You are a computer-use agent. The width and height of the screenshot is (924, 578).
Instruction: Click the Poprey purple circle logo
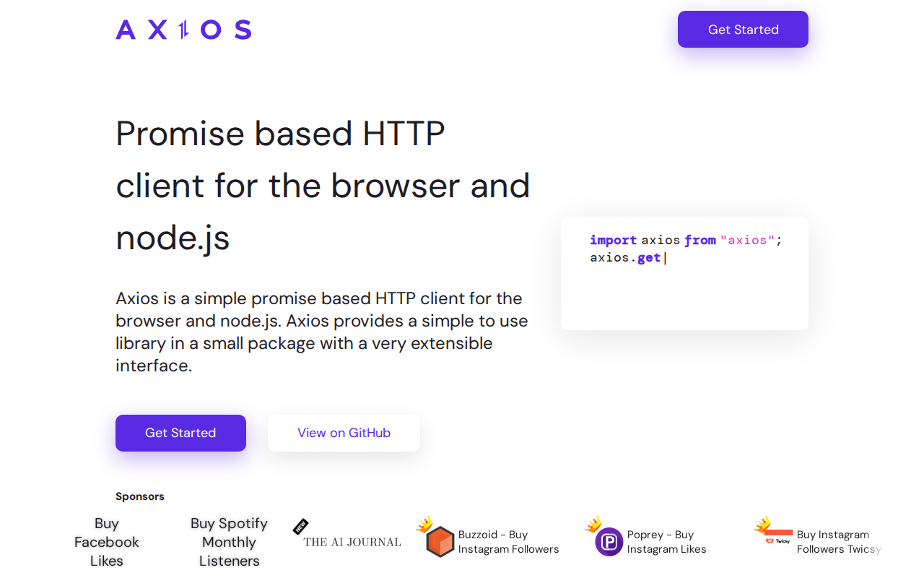tap(609, 542)
